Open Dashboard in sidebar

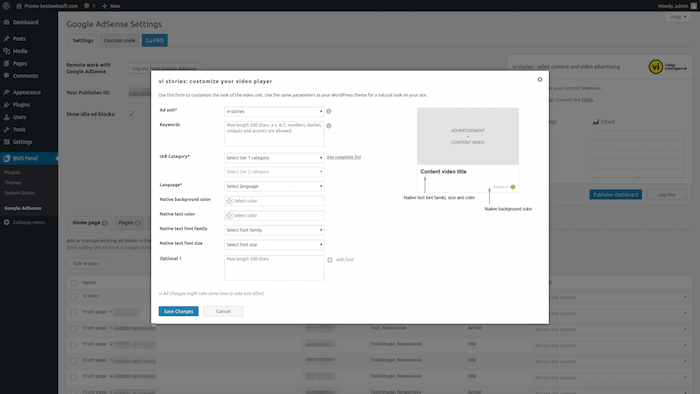(25, 22)
